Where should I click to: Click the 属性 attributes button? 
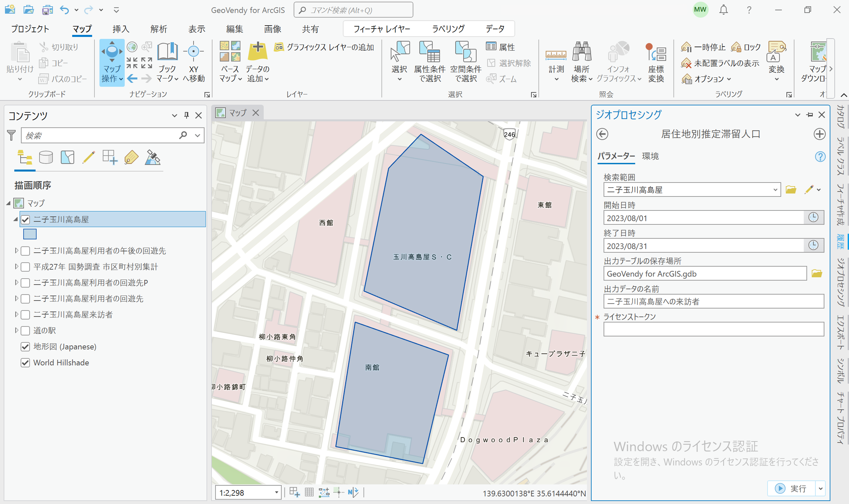pos(500,47)
